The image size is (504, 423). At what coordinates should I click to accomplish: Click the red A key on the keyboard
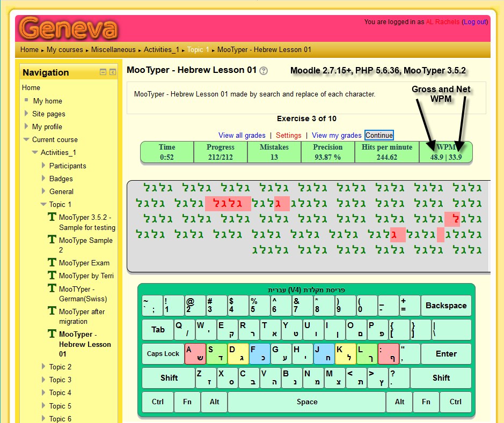click(x=195, y=354)
